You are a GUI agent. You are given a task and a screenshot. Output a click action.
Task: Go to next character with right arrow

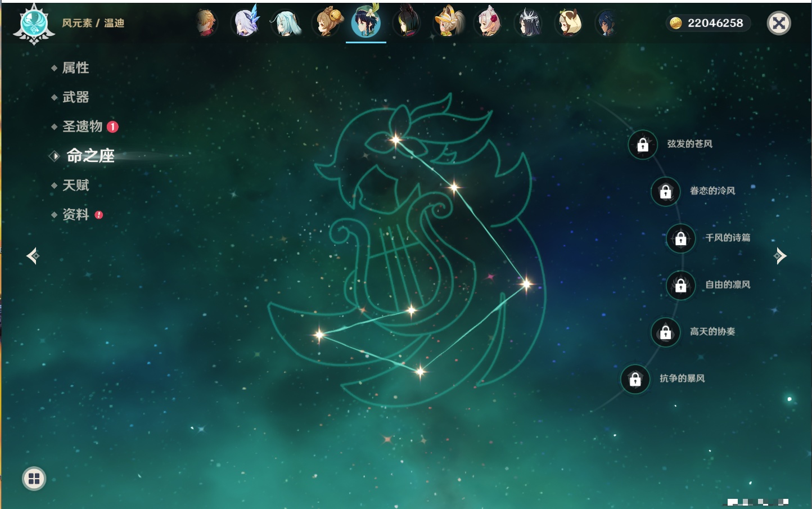coord(780,256)
